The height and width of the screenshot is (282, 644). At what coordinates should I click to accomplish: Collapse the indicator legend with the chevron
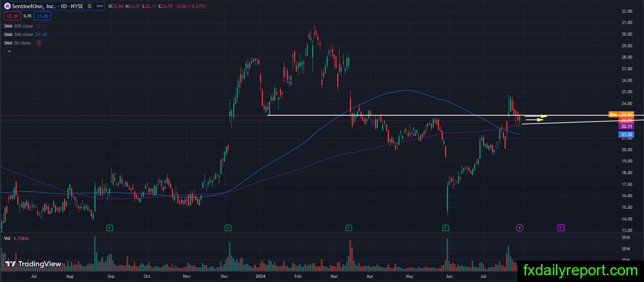[x=9, y=52]
